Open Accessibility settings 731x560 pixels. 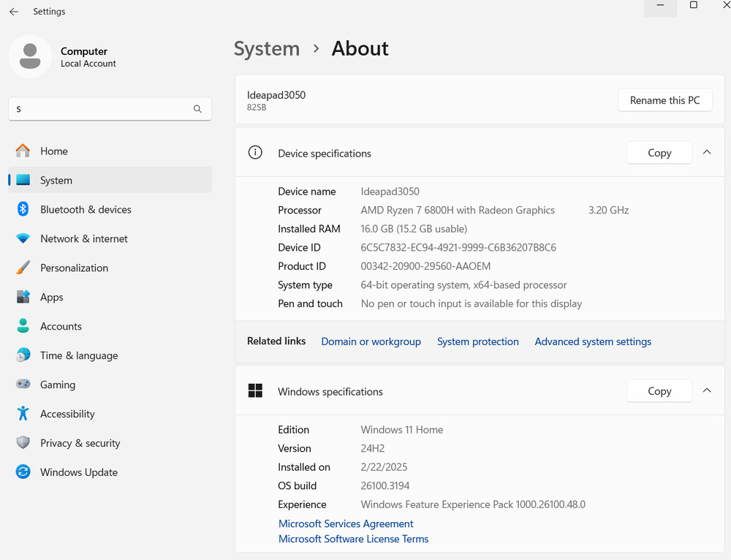point(110,414)
